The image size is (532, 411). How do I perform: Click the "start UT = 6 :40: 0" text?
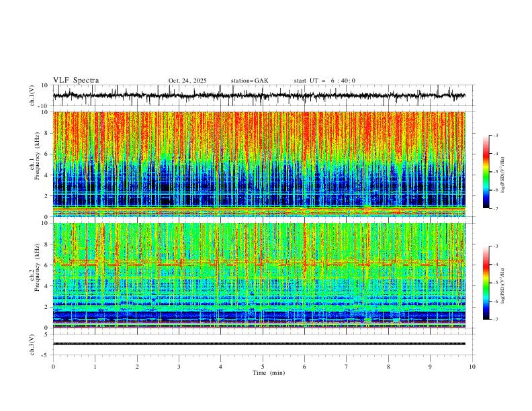pyautogui.click(x=324, y=81)
